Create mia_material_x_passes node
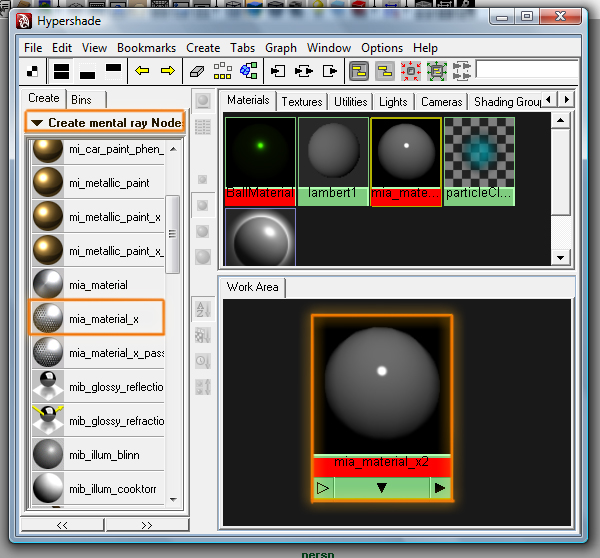 click(x=98, y=353)
